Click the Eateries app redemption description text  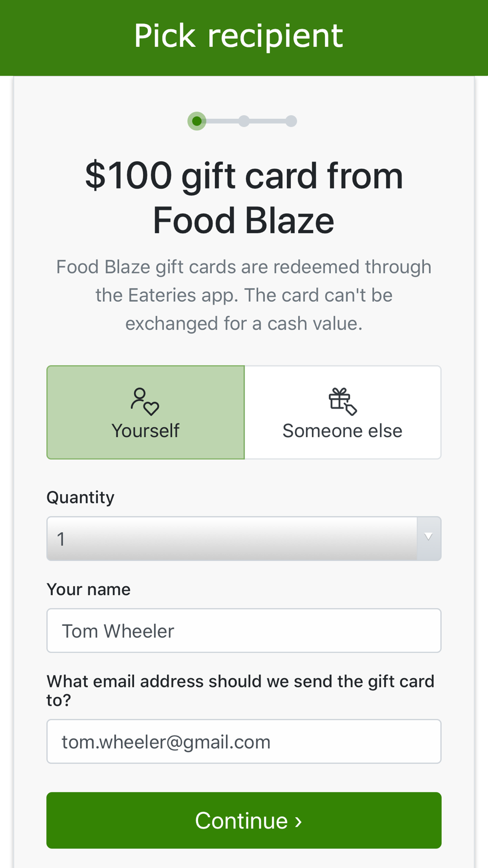[244, 295]
